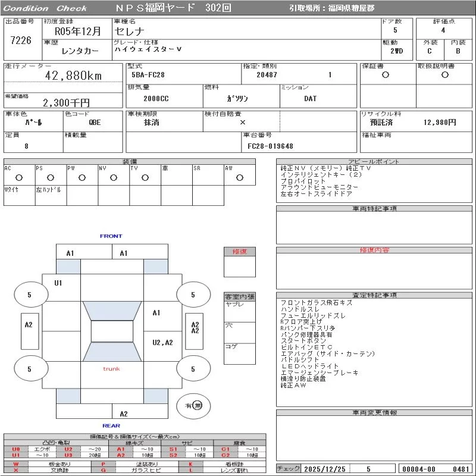Click the 修復 repair history box
The height and width of the screenshot is (476, 476).
click(x=239, y=252)
